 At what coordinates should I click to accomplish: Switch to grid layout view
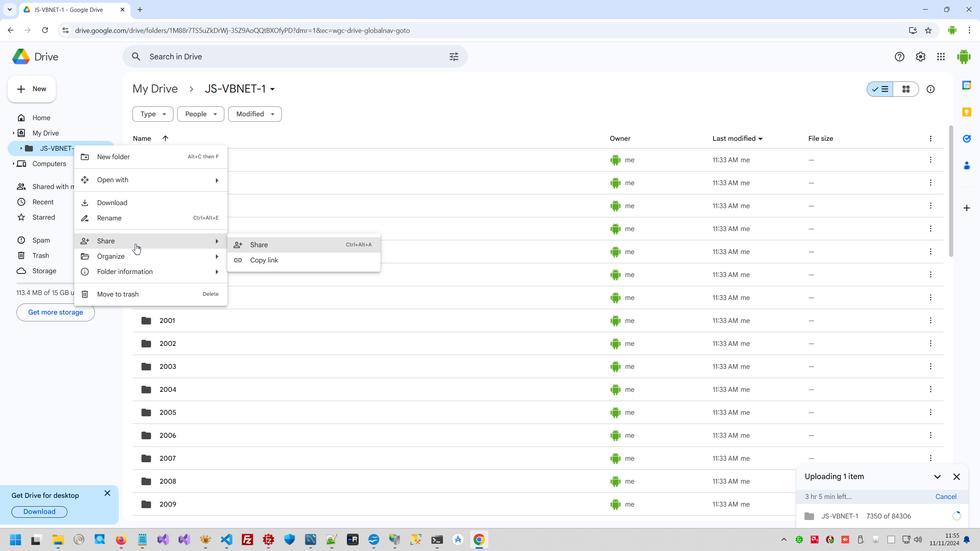[x=906, y=89]
